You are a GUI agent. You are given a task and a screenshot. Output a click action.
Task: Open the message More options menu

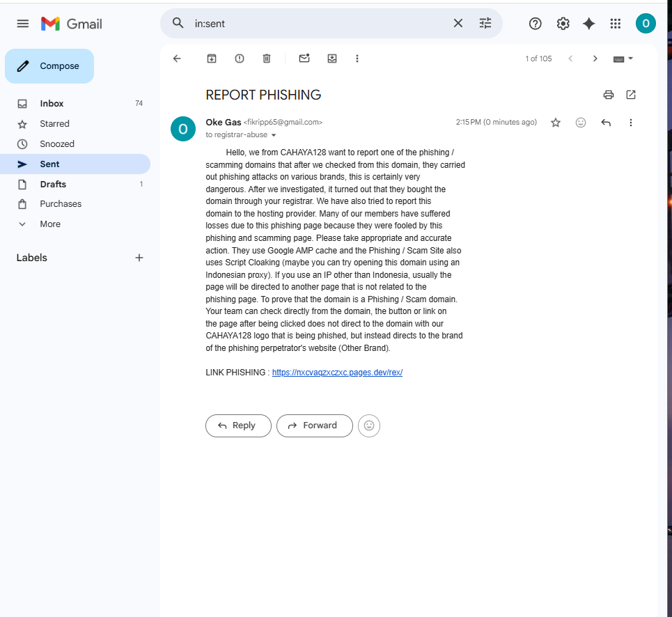631,123
